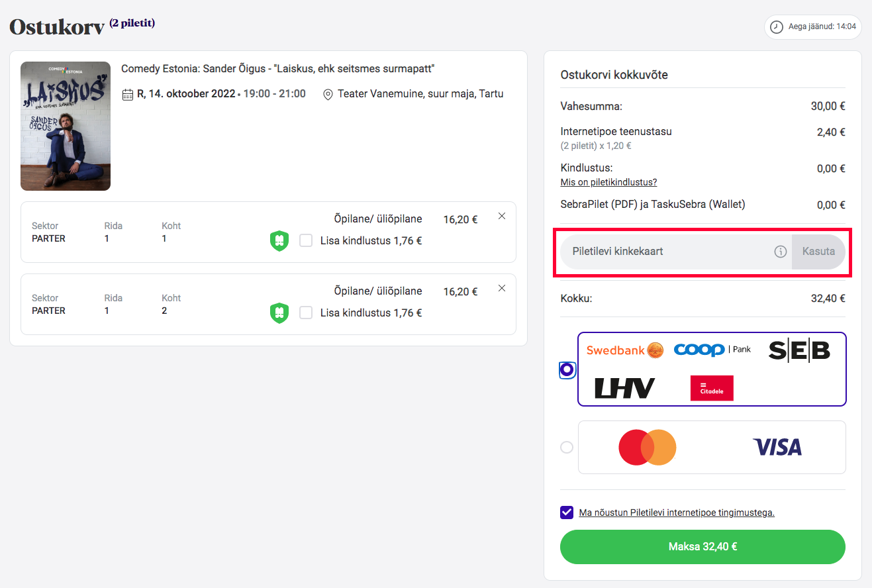Check Lisa kindlustus for seat 1

306,240
